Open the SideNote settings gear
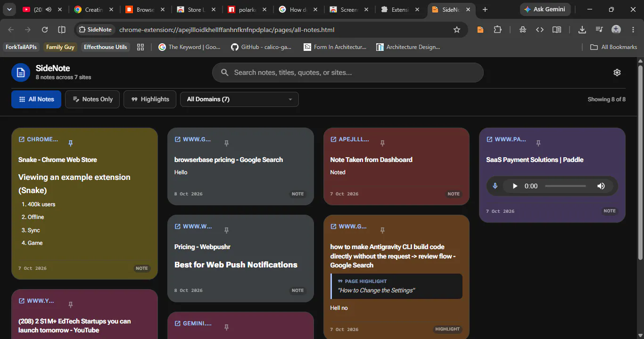This screenshot has height=339, width=644. [617, 73]
